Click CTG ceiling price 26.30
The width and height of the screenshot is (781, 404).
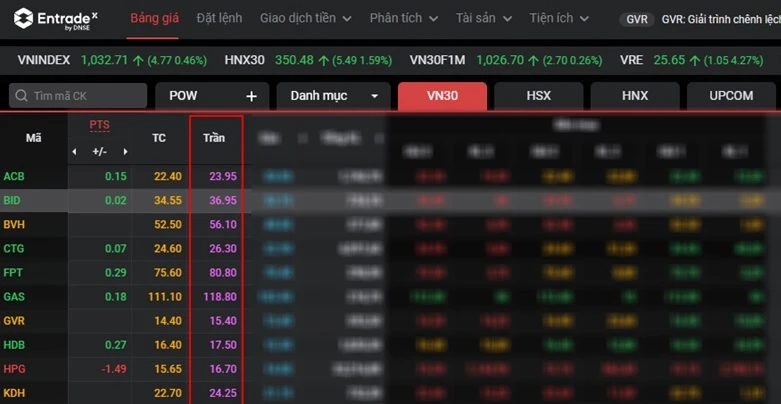tap(223, 248)
